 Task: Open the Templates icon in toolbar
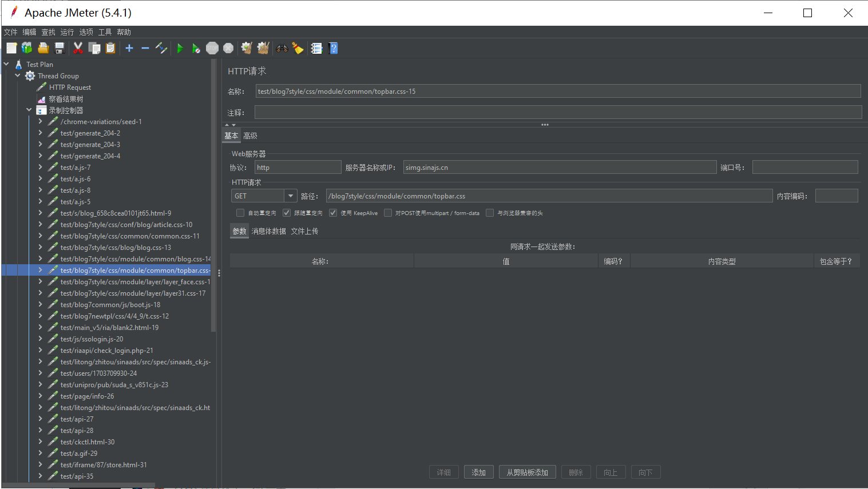27,48
